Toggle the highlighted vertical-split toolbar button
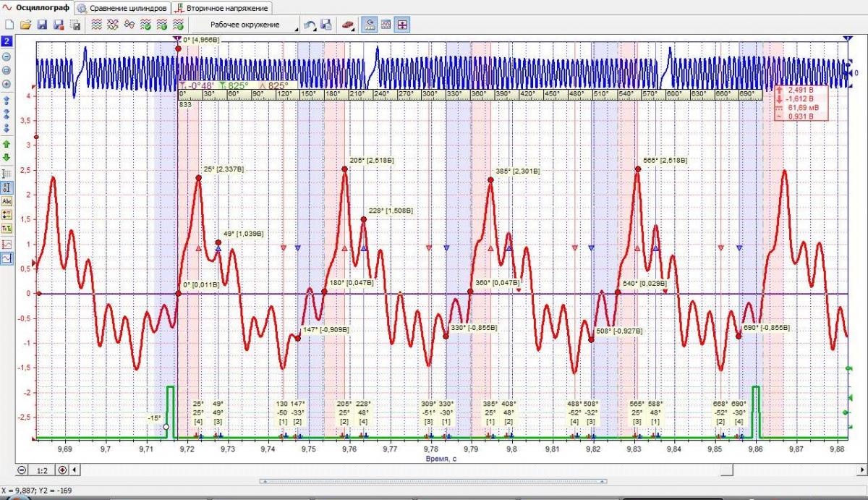 (401, 25)
